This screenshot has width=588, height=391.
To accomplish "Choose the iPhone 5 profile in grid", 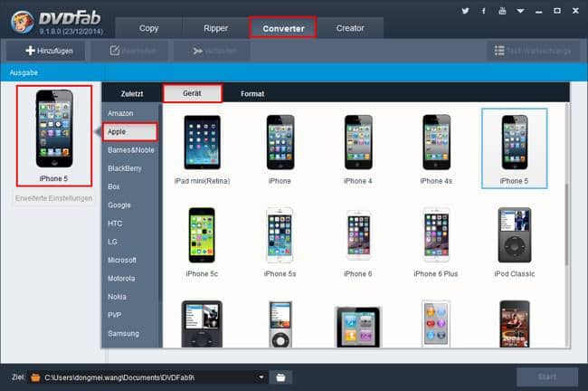I will 514,148.
